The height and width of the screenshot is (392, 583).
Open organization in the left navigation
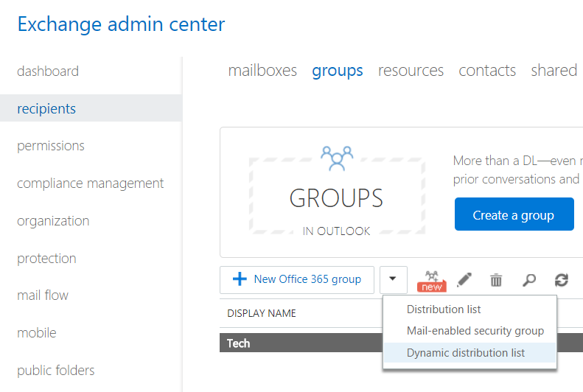(53, 221)
